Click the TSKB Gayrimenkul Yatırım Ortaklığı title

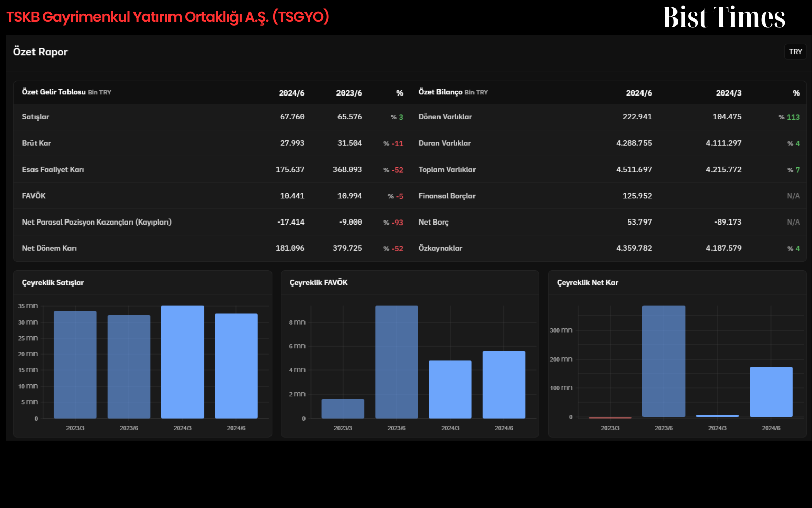167,17
